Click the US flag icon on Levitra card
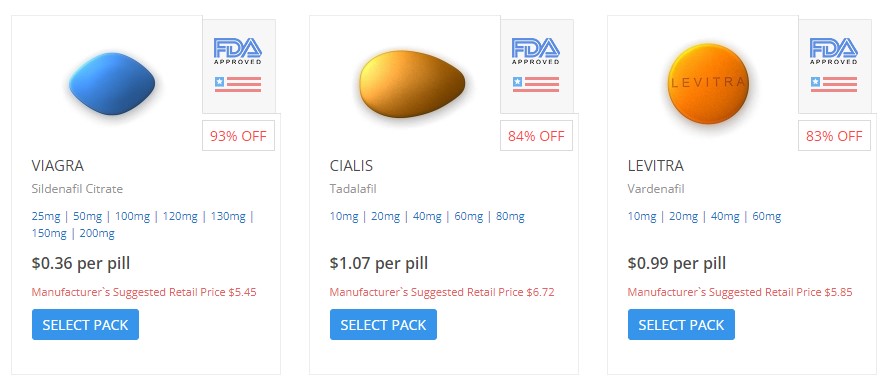The height and width of the screenshot is (390, 891). pyautogui.click(x=834, y=84)
